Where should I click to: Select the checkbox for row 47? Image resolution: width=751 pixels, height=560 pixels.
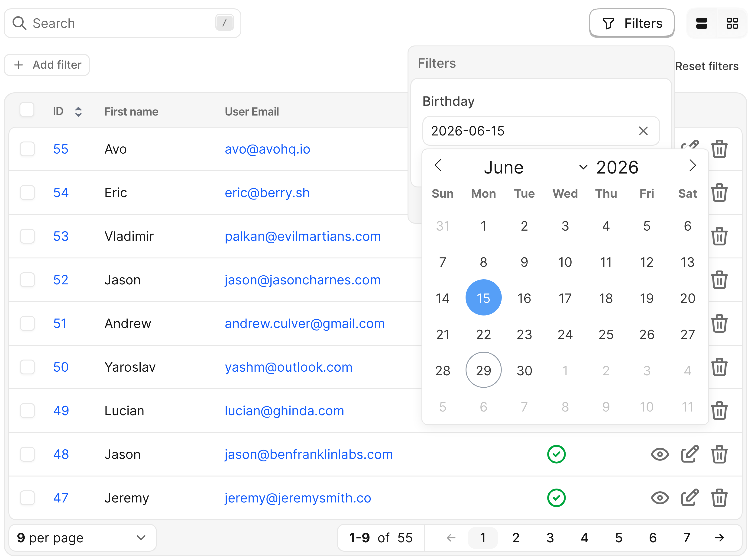pyautogui.click(x=27, y=498)
